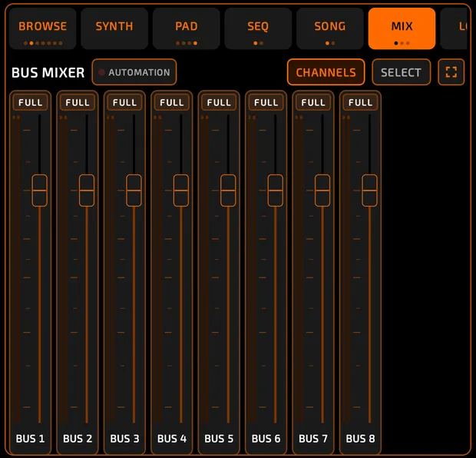
Task: Click the BUS 7 fader handle
Action: (322, 191)
